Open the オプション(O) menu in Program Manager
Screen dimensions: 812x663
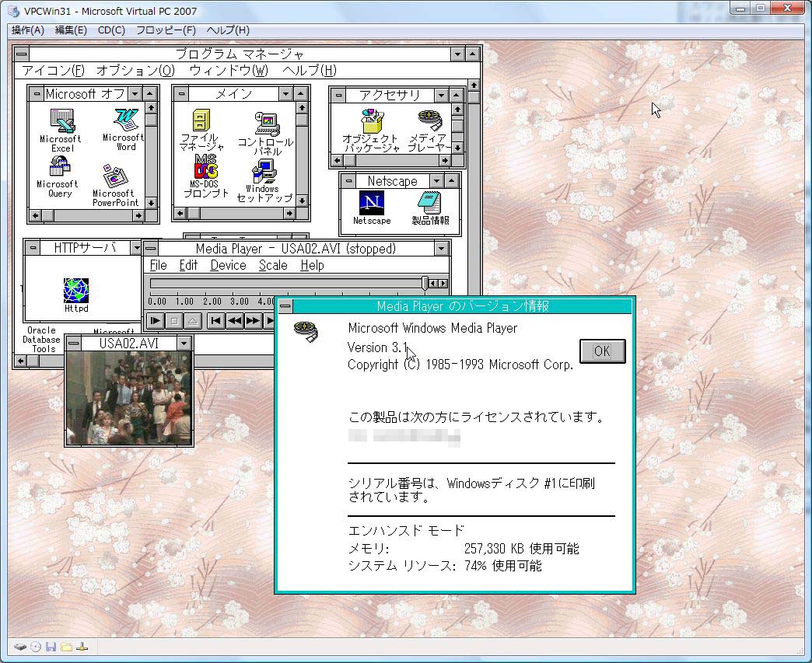click(135, 71)
